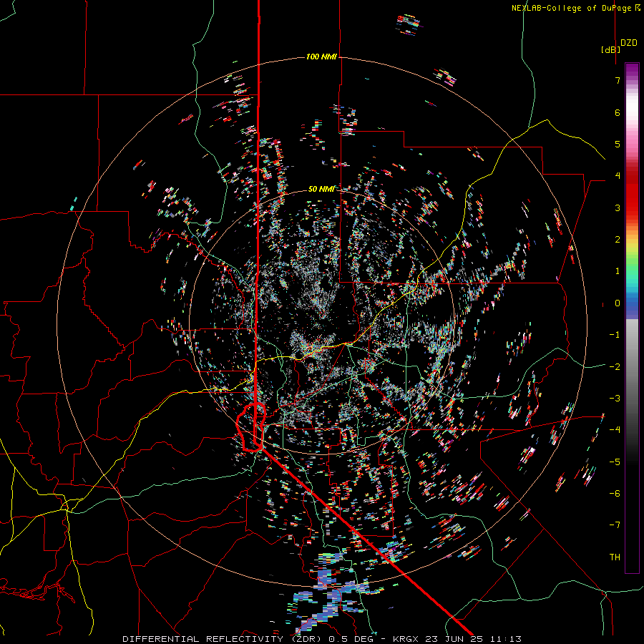The image size is (644, 644).
Task: Click the TH label on the scale
Action: (x=615, y=557)
